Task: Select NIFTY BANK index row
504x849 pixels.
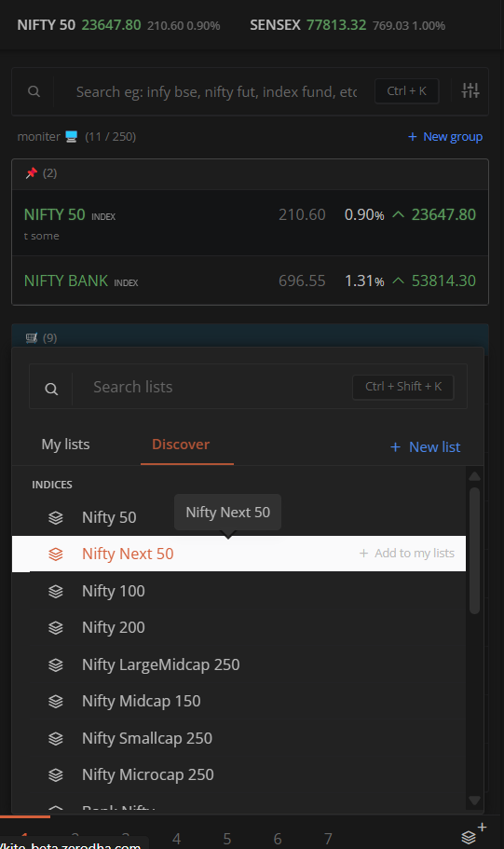Action: [x=250, y=281]
